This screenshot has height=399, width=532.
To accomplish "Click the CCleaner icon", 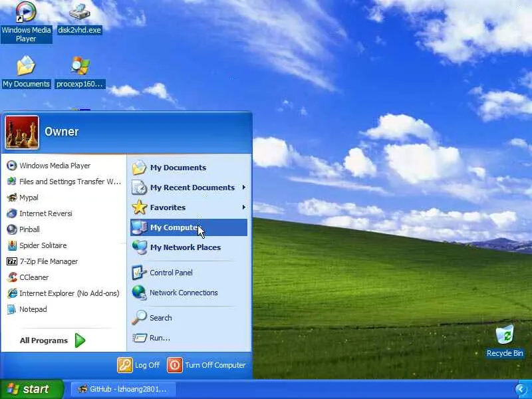I will 12,277.
